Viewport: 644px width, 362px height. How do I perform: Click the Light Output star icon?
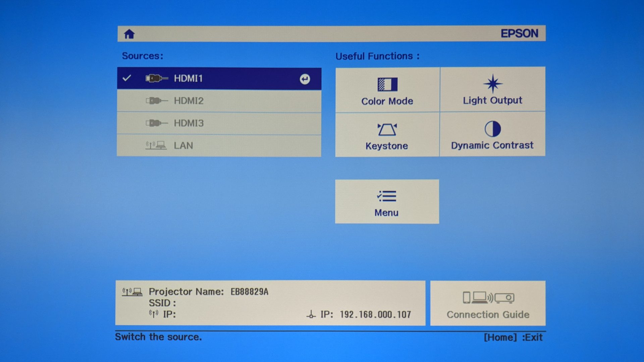pyautogui.click(x=492, y=83)
